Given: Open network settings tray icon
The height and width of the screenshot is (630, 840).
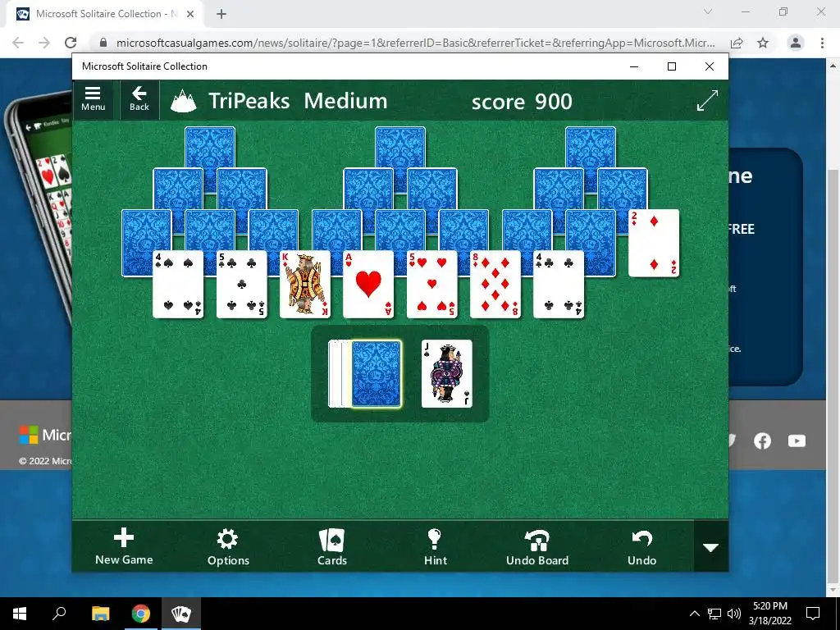Looking at the screenshot, I should click(714, 614).
